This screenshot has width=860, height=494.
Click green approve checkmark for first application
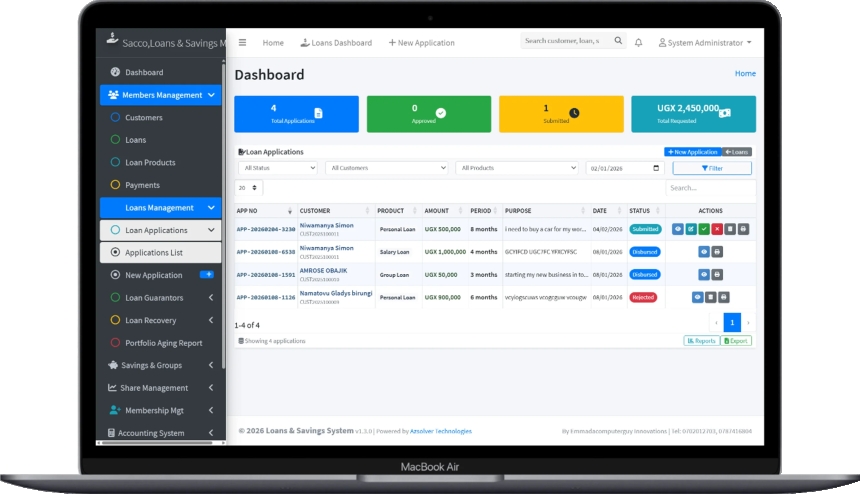(704, 229)
